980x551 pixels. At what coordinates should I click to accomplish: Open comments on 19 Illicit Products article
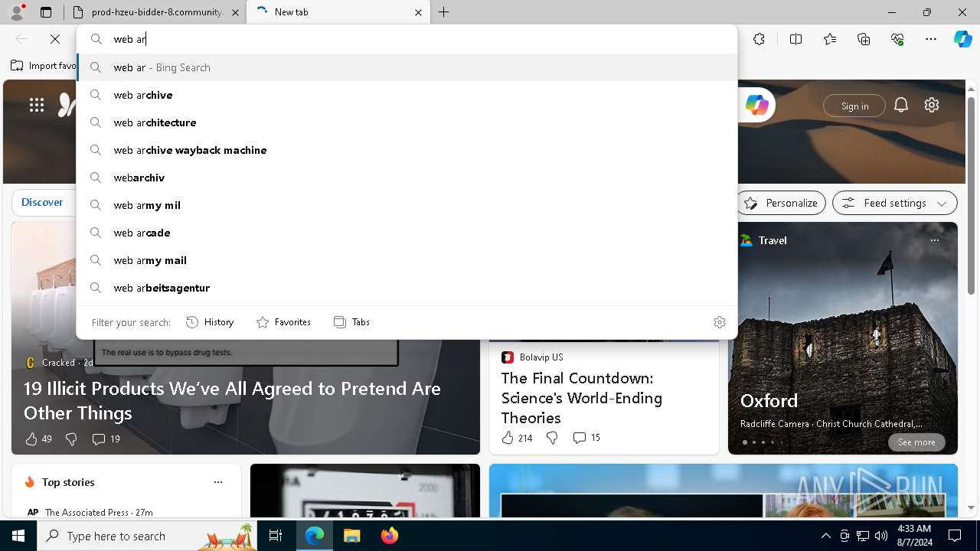click(106, 439)
